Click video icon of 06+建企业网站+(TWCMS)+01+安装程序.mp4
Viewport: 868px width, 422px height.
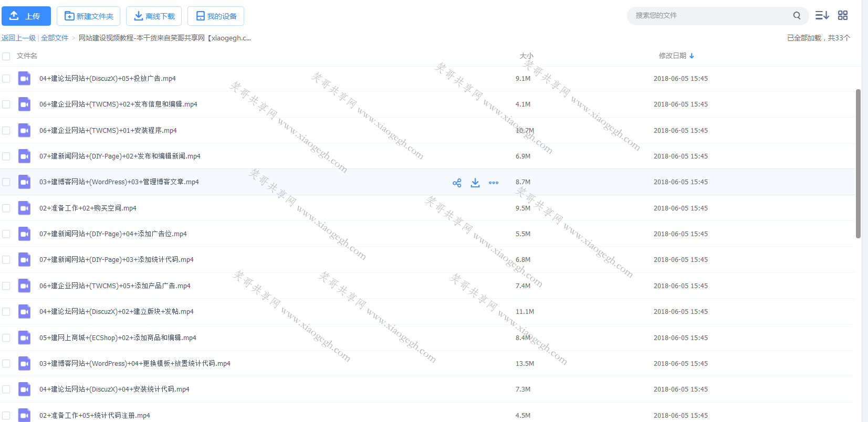24,130
